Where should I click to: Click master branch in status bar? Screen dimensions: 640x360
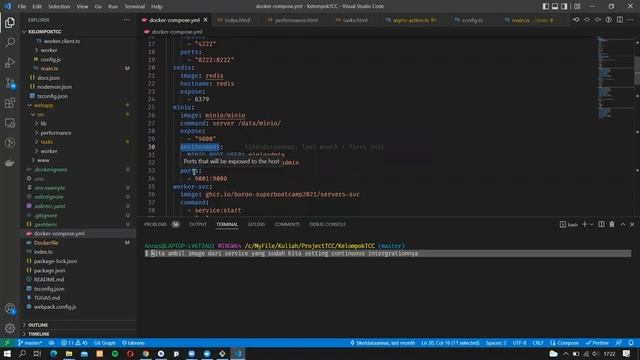(30, 343)
